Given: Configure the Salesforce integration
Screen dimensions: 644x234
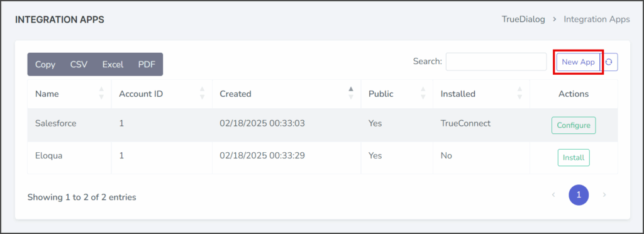Looking at the screenshot, I should (x=574, y=125).
